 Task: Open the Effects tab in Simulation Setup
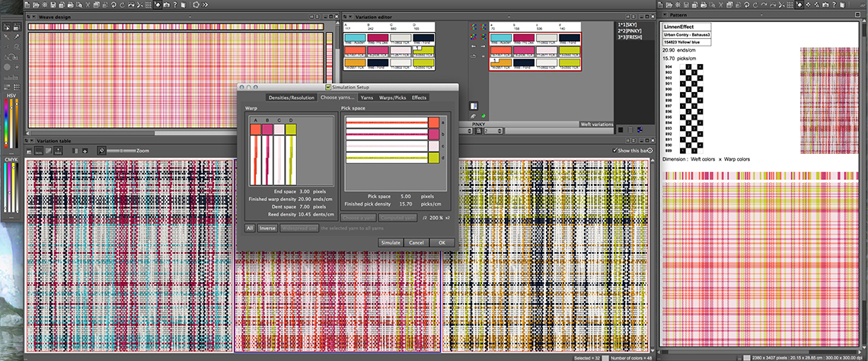pos(419,97)
